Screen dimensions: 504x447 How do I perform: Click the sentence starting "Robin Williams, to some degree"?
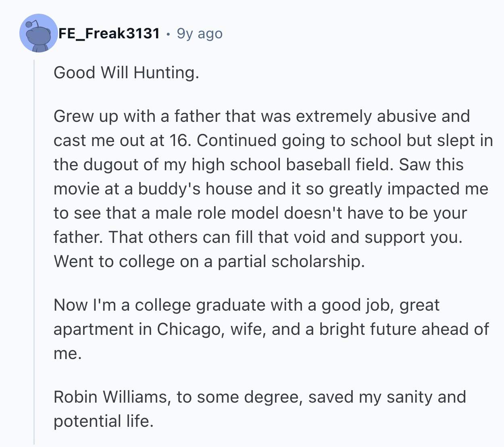tap(260, 397)
